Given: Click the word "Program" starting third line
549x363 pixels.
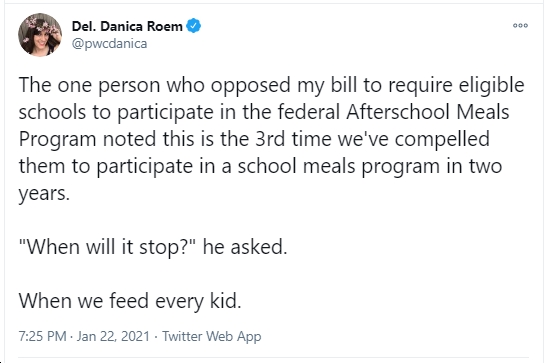Looking at the screenshot, I should click(57, 140).
